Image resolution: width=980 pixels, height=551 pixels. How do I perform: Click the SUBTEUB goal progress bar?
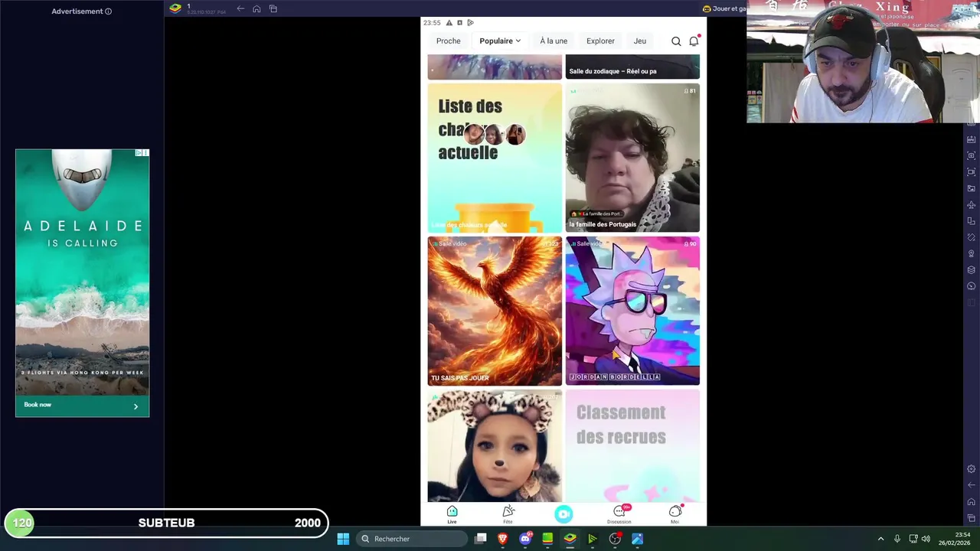click(x=166, y=523)
